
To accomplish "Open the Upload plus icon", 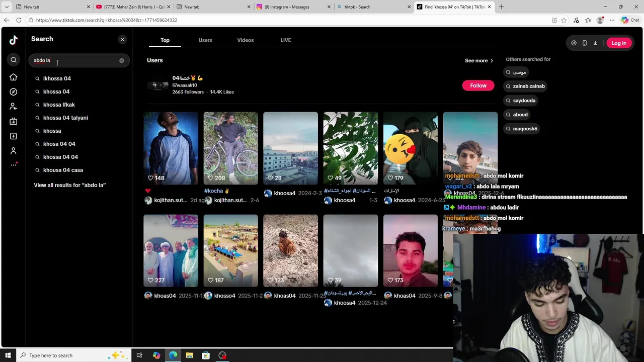I will click(14, 136).
